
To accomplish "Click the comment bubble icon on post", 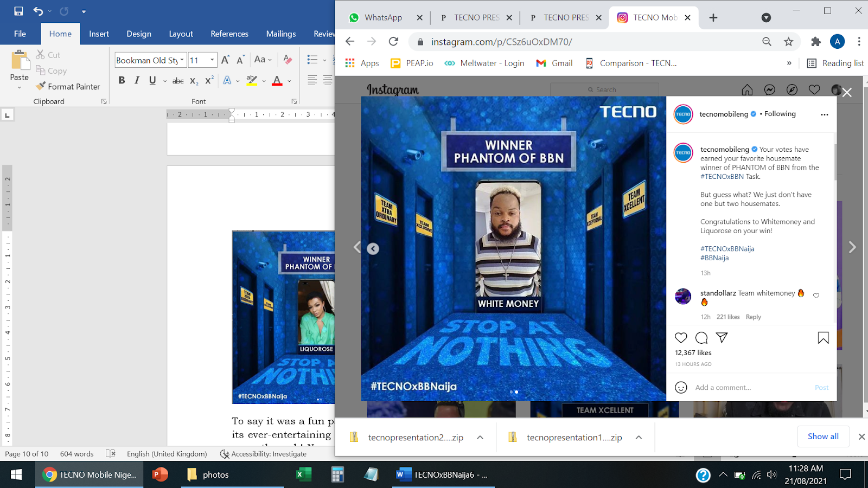I will coord(701,338).
